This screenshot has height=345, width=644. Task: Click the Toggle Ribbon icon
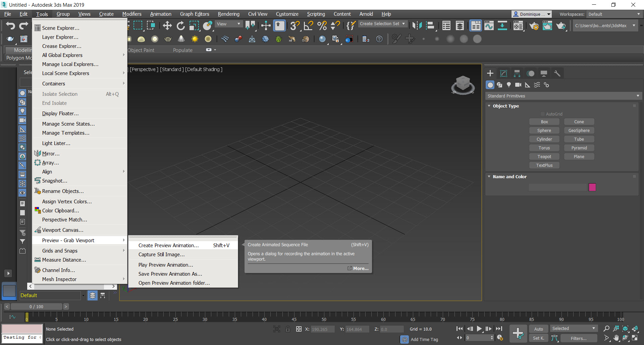click(476, 26)
